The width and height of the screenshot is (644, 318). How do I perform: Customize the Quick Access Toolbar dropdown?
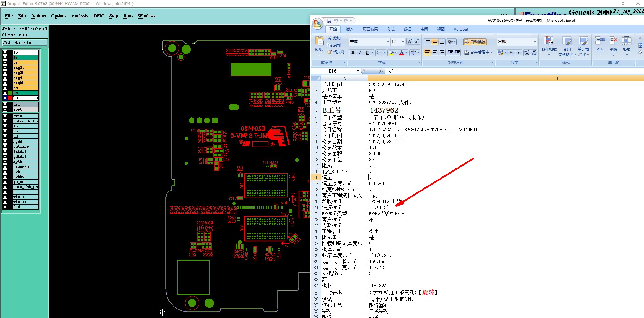359,21
